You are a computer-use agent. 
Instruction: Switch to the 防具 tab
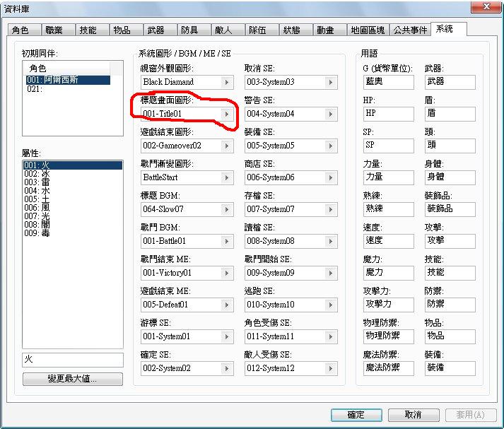click(194, 30)
